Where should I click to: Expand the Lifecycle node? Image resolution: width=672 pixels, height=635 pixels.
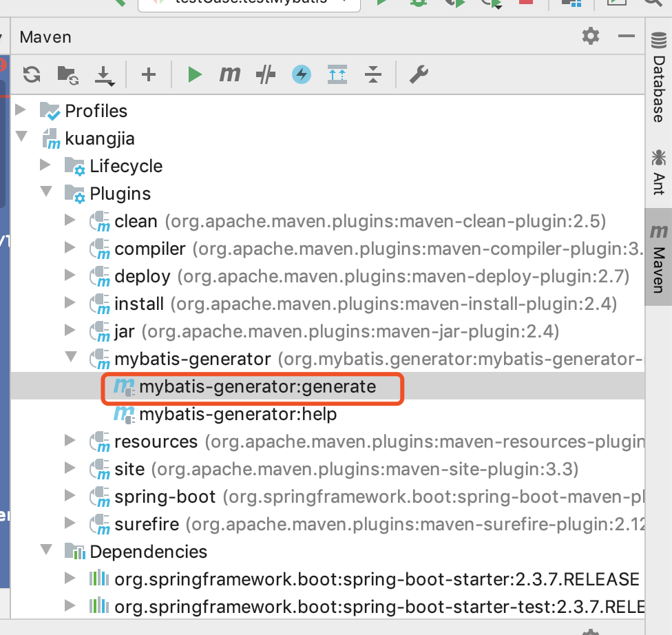tap(45, 165)
